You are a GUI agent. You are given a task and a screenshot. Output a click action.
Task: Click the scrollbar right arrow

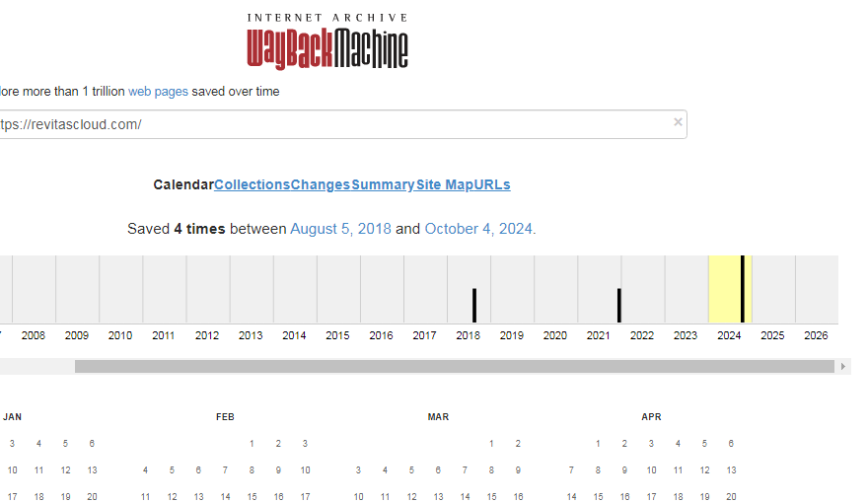pos(843,366)
